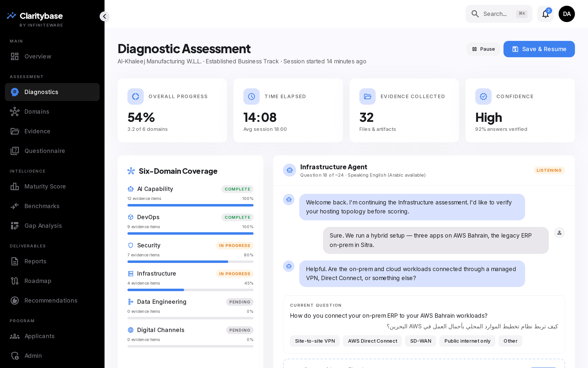The width and height of the screenshot is (588, 368).
Task: Collapse the sidebar with the chevron button
Action: click(x=105, y=16)
